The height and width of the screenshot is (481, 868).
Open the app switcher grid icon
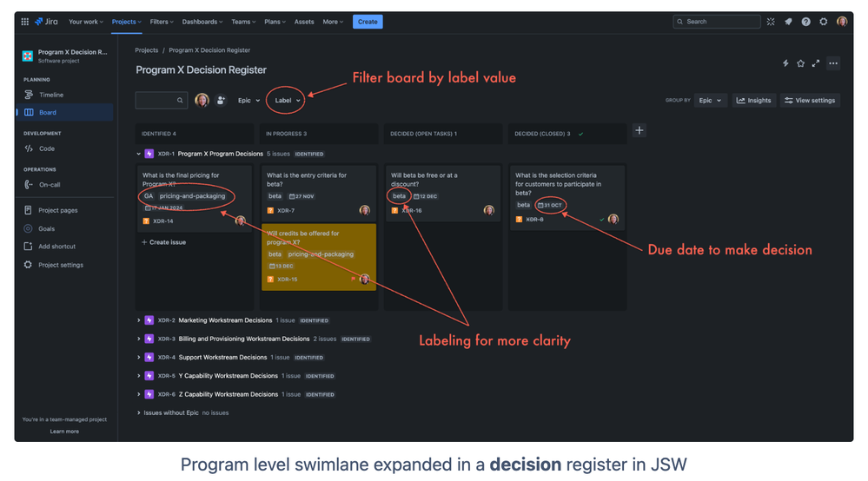[x=25, y=22]
